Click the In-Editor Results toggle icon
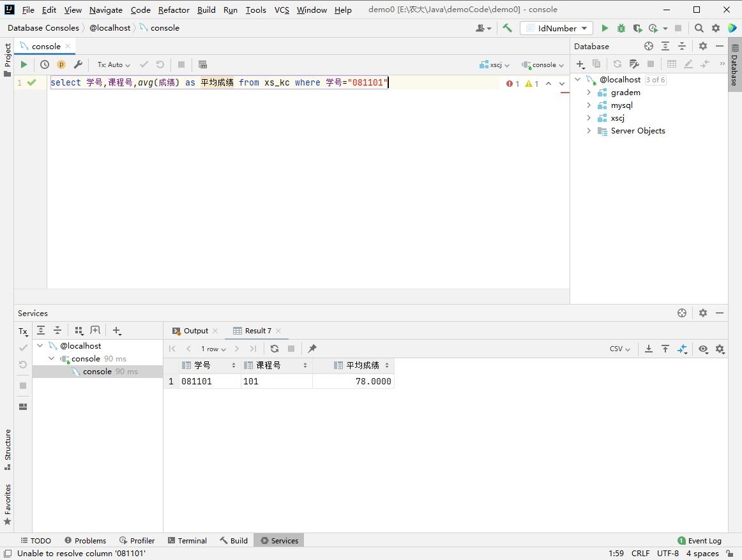742x560 pixels. 202,64
